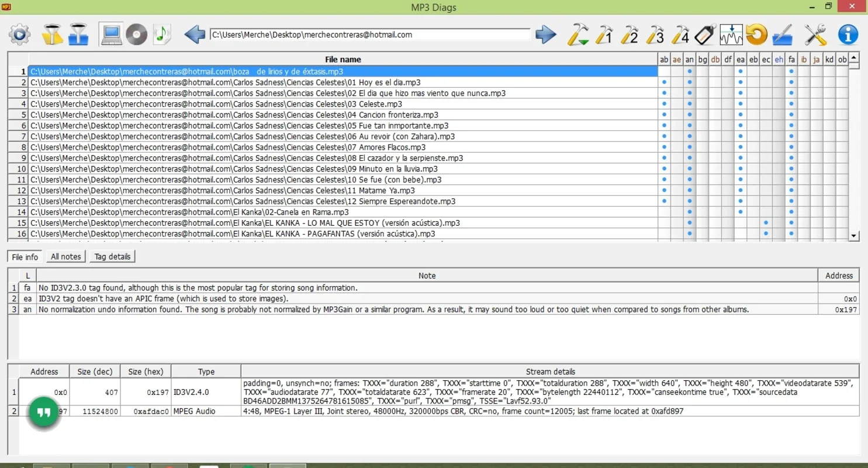The height and width of the screenshot is (468, 868).
Task: Select file 'boza de lirios y de éxtasis.mp3'
Action: [x=343, y=71]
